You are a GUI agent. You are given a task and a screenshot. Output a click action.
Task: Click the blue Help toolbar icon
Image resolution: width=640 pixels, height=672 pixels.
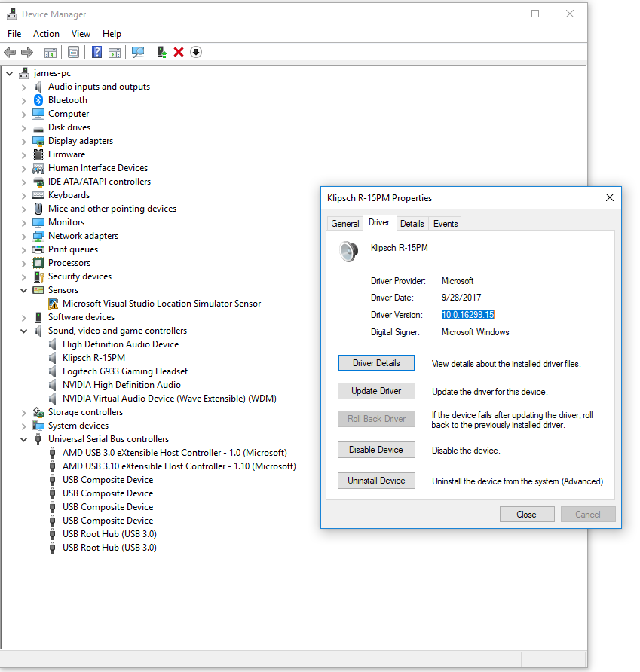97,52
